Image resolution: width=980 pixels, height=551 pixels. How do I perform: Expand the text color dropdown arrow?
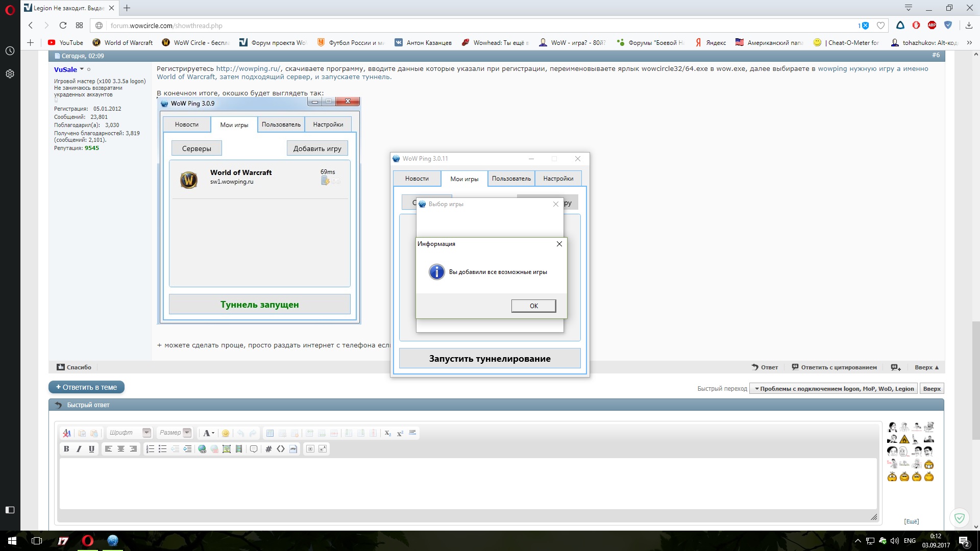[213, 433]
